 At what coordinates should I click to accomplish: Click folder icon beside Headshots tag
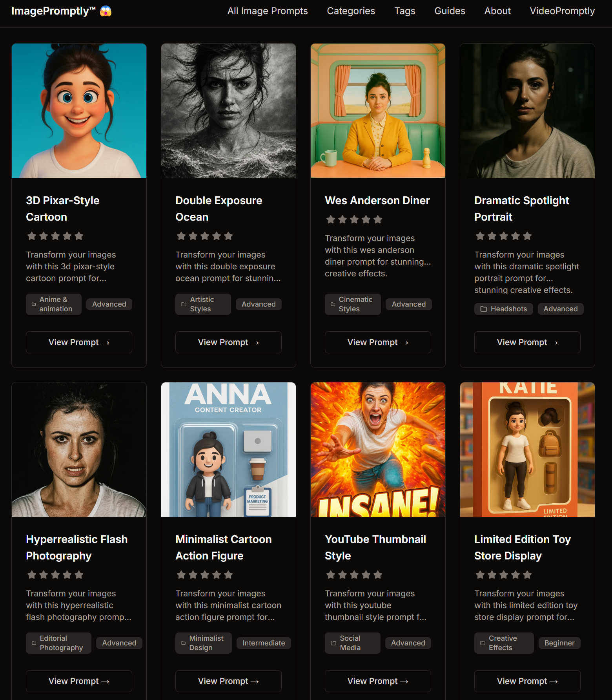(x=484, y=309)
